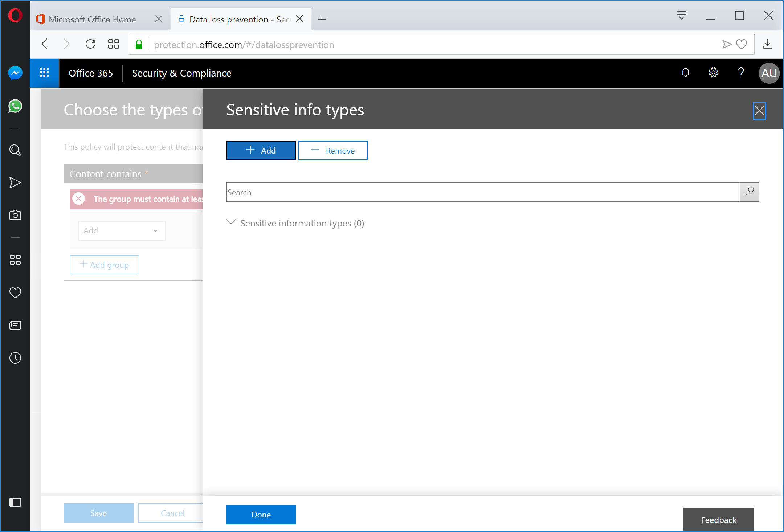The width and height of the screenshot is (784, 532).
Task: Open WhatsApp from the Opera sidebar
Action: click(x=15, y=106)
